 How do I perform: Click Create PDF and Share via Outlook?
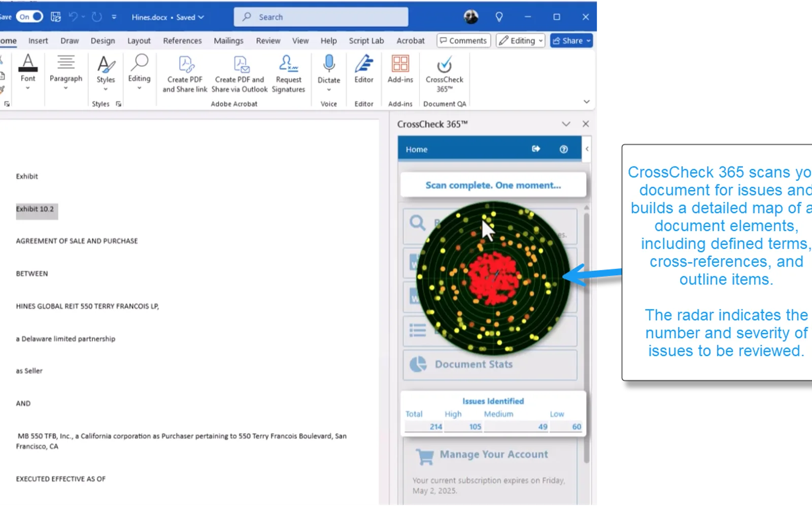tap(241, 65)
